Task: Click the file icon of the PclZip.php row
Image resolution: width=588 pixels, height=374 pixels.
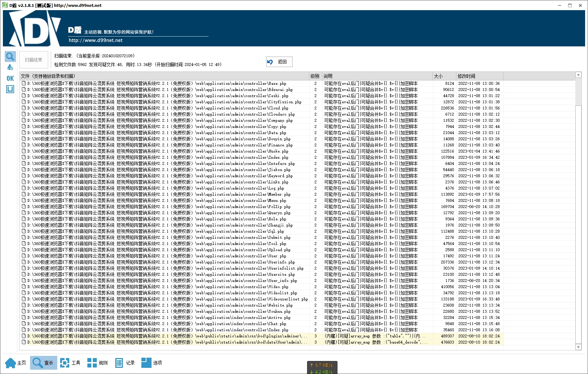Action: (24, 207)
